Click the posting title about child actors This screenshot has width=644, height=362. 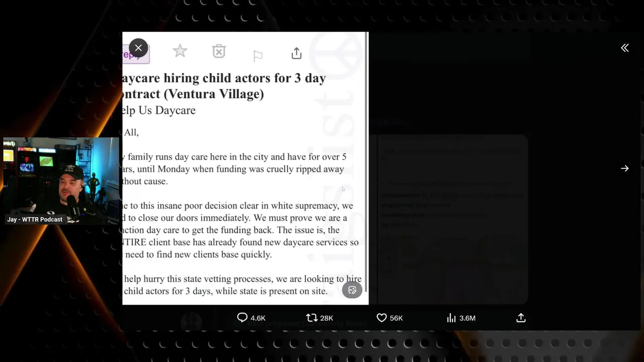224,86
